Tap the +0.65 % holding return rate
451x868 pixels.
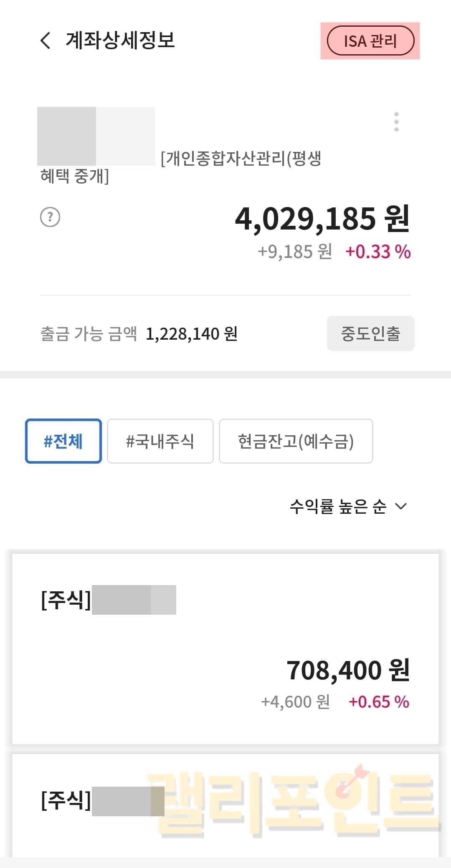[x=379, y=702]
